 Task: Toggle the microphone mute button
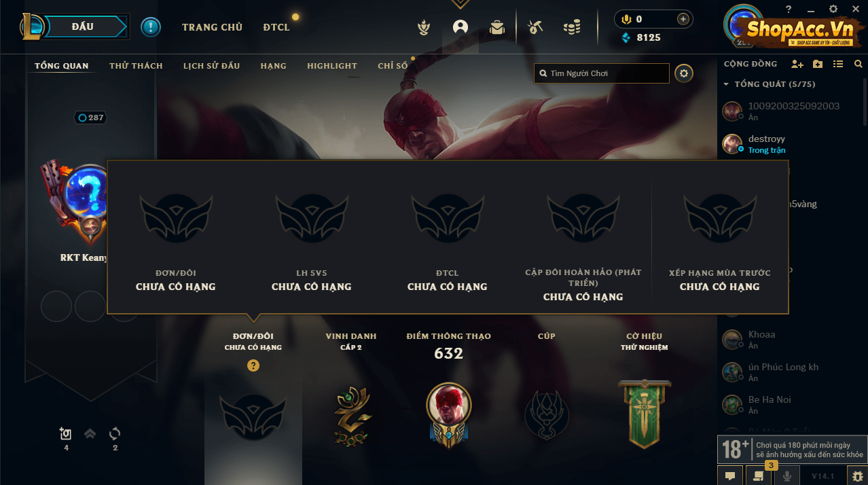[788, 476]
